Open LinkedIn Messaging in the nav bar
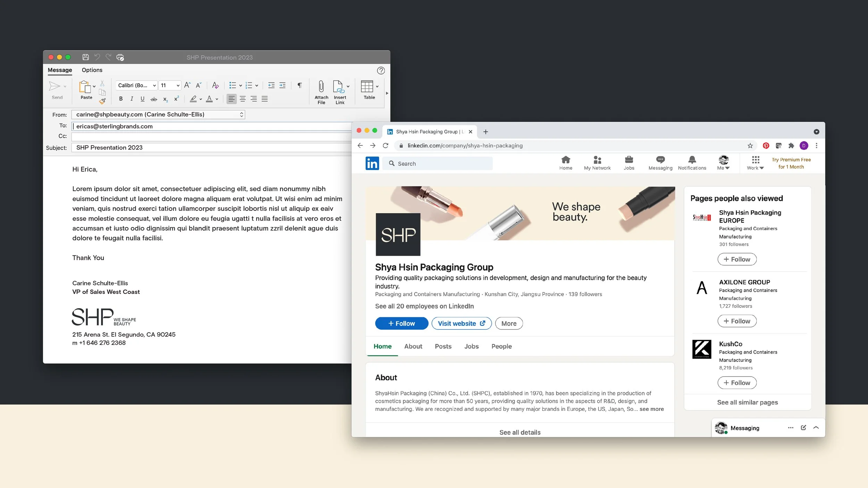868x488 pixels. (660, 163)
